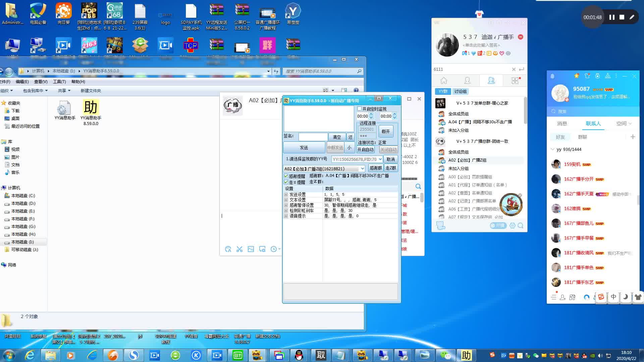Open the 查看(V) menu in Explorer
644x362 pixels.
pos(41,82)
